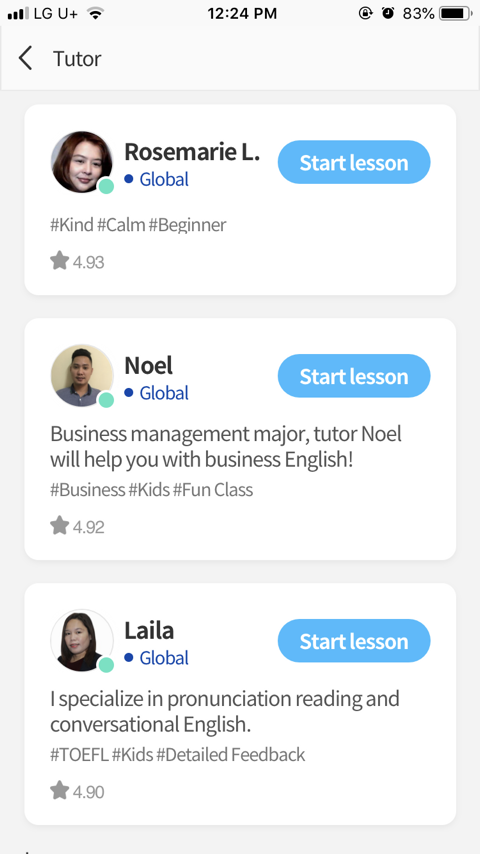Select the Global label under Rosemarie L.
This screenshot has height=854, width=480.
click(164, 179)
